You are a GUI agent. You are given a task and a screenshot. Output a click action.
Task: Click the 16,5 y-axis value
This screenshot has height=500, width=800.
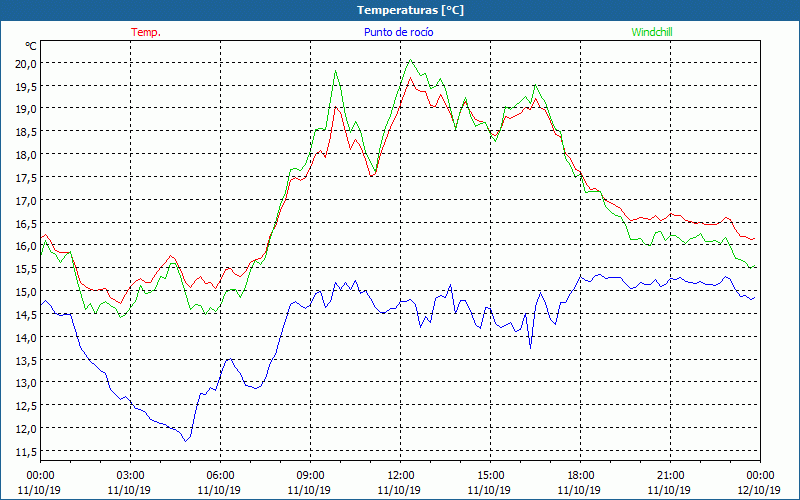(x=27, y=223)
